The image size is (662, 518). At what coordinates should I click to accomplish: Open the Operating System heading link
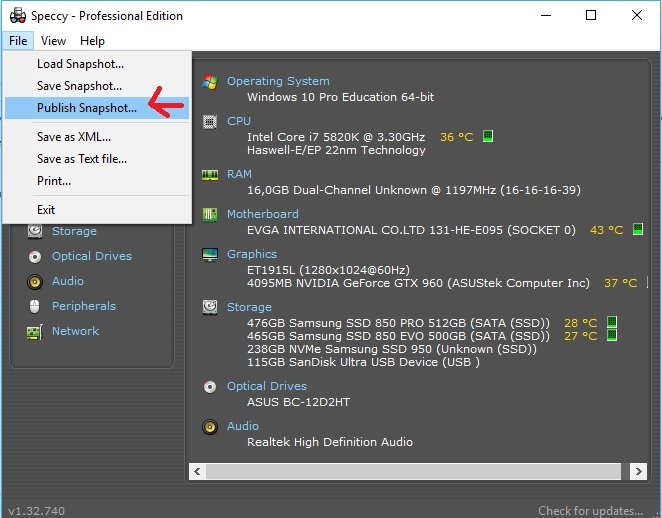tap(278, 81)
